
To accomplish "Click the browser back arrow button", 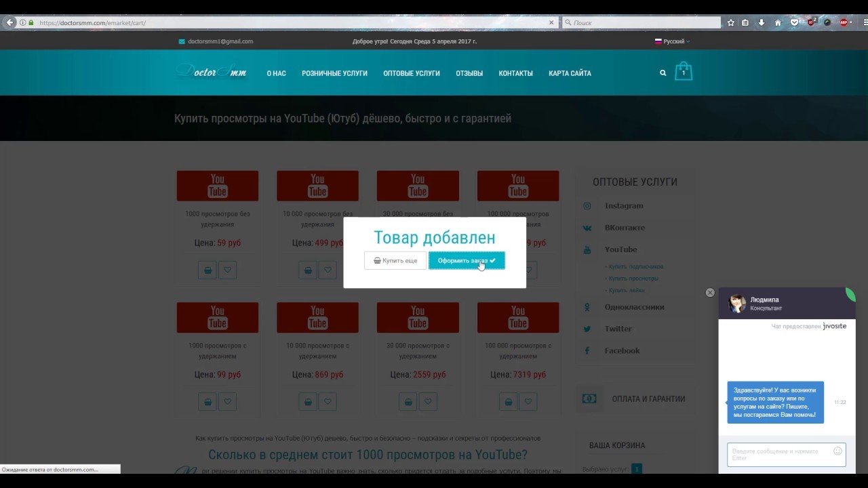I will click(x=9, y=22).
